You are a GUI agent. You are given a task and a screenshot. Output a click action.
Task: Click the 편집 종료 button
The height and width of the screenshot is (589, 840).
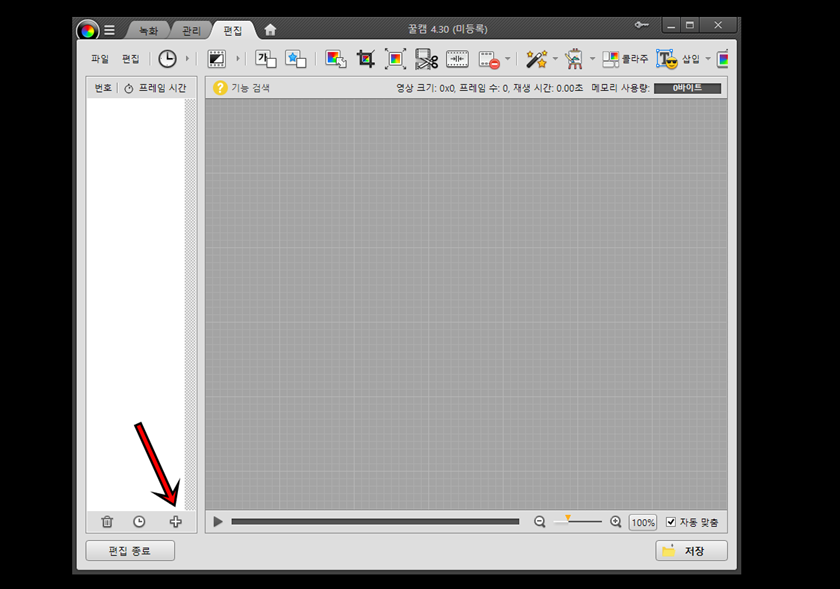pos(130,550)
